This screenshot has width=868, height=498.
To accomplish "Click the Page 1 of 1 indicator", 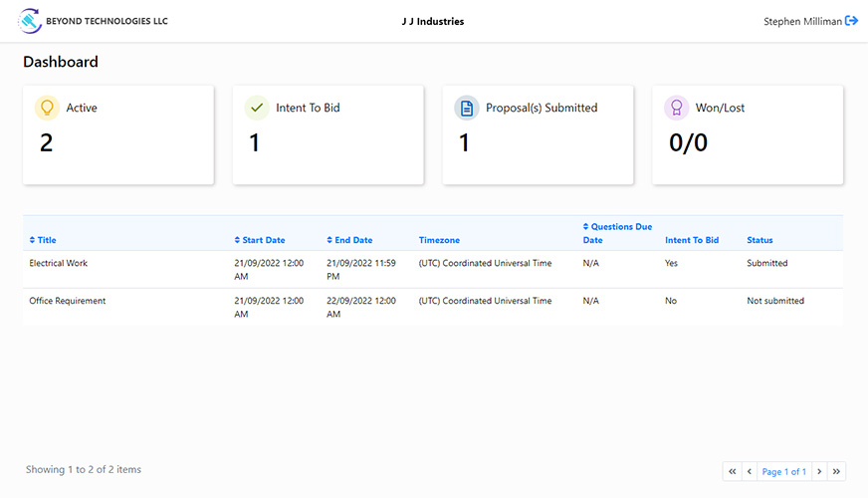I will (783, 471).
